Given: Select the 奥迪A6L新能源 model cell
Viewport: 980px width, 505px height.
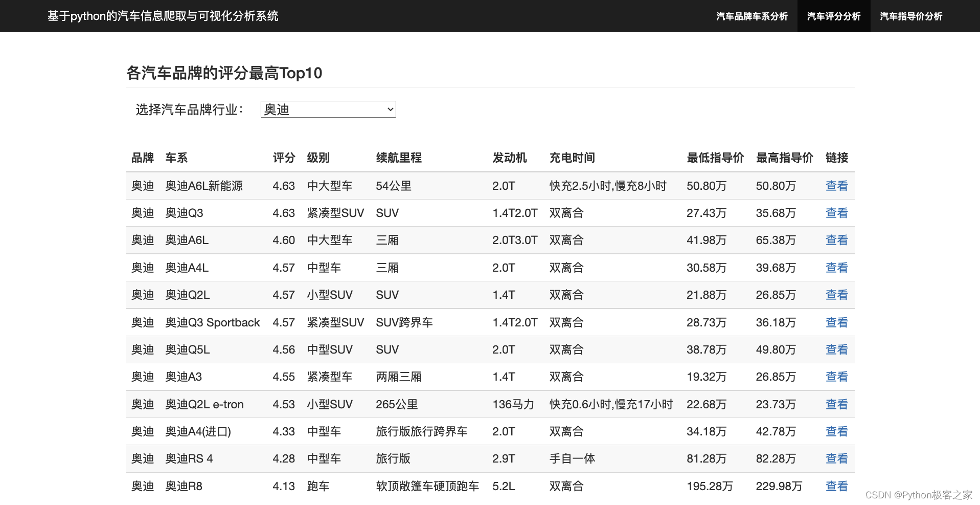Looking at the screenshot, I should point(204,186).
